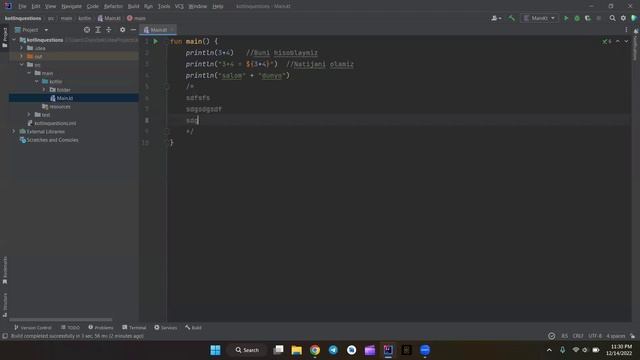The height and width of the screenshot is (360, 640).
Task: Collapse the main folder node
Action: (29, 73)
